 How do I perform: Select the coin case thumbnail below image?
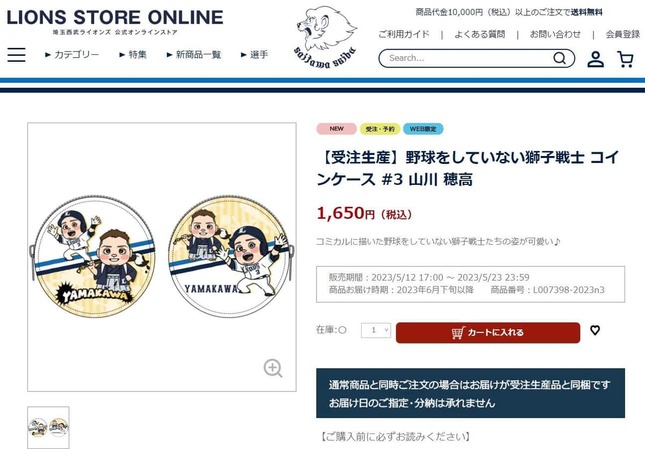click(x=49, y=427)
